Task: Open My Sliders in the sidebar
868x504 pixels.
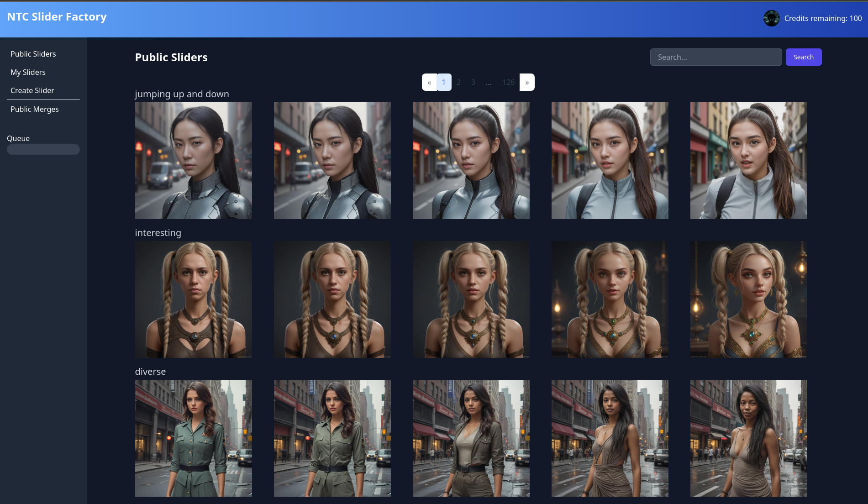Action: tap(28, 72)
